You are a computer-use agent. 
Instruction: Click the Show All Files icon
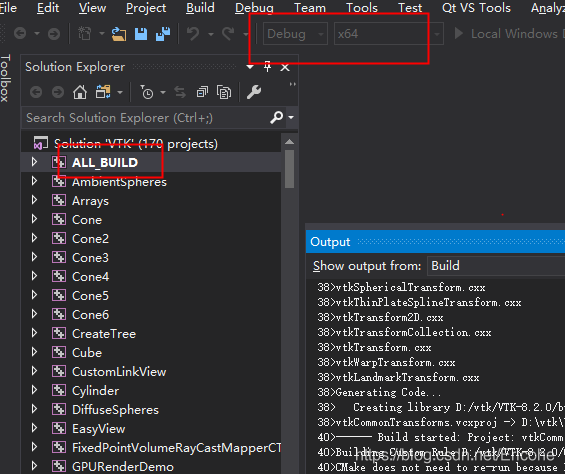click(224, 92)
